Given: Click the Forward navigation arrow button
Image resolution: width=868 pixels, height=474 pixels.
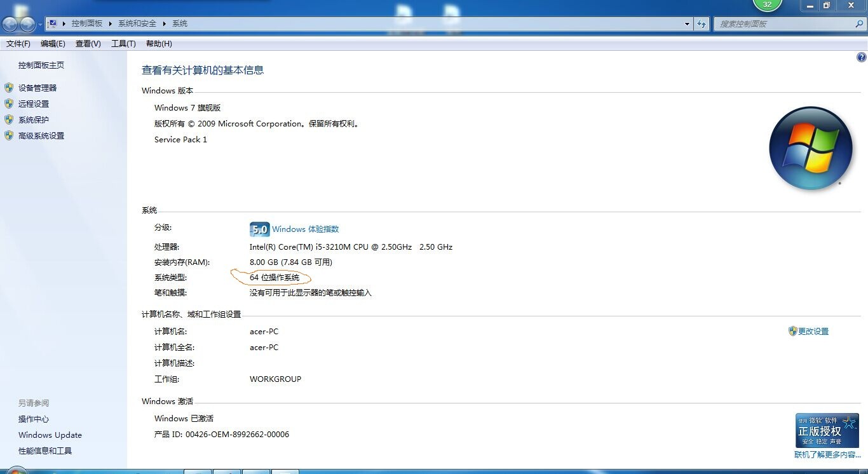Looking at the screenshot, I should click(x=28, y=24).
